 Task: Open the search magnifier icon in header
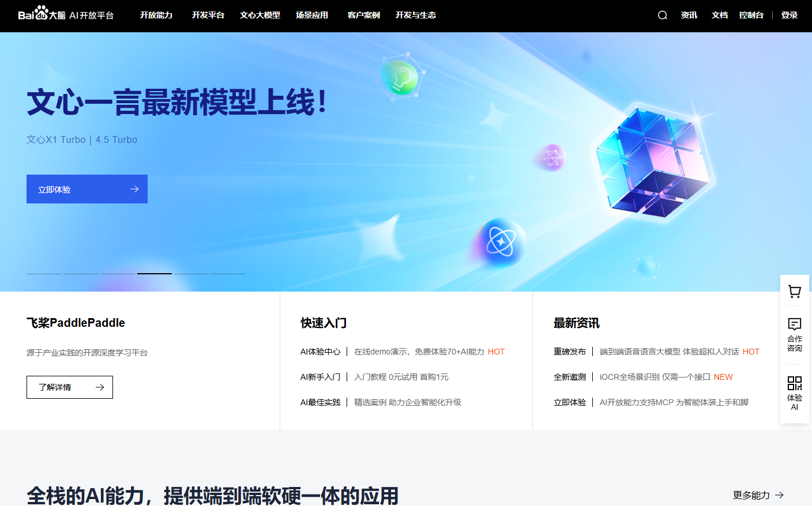pos(663,15)
